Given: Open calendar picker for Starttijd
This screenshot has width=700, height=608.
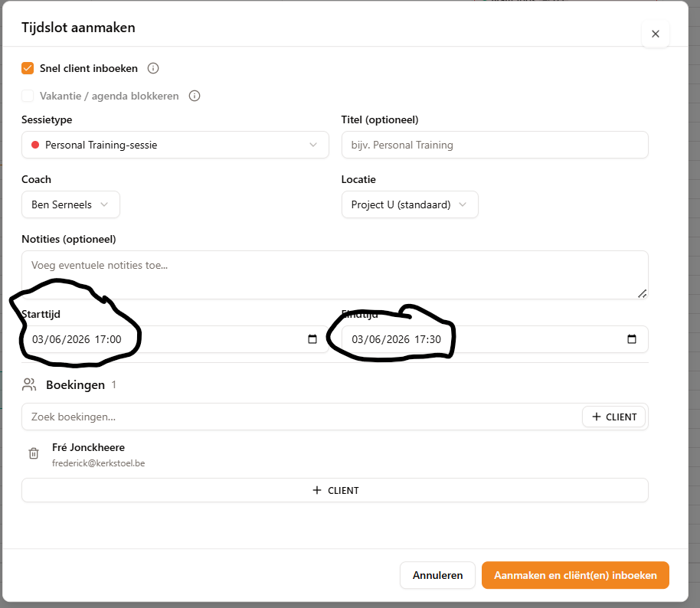Looking at the screenshot, I should 312,339.
